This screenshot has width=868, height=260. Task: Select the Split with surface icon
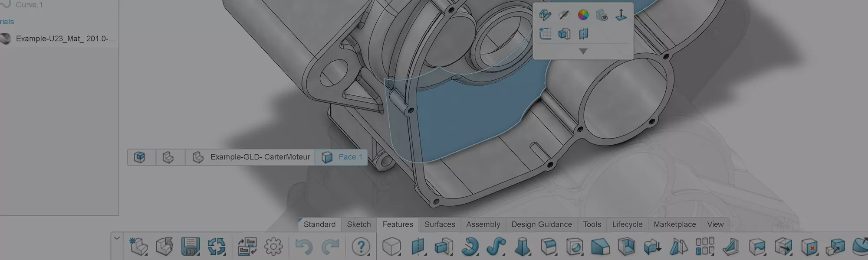point(757,247)
